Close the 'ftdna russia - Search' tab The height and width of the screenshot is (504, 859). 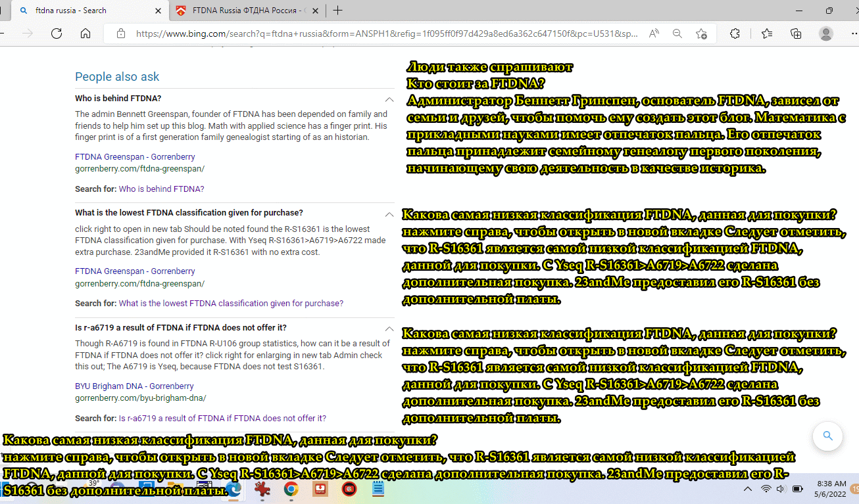(157, 11)
